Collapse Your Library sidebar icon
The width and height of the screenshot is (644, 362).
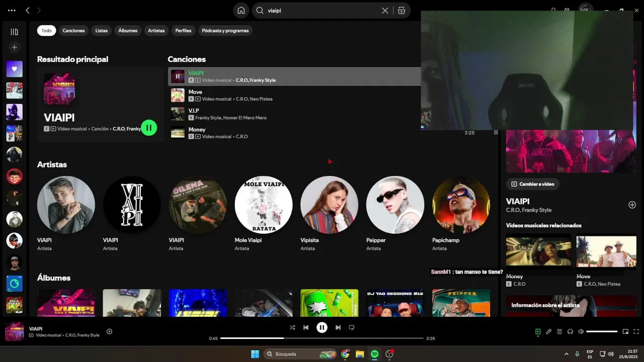point(14,32)
